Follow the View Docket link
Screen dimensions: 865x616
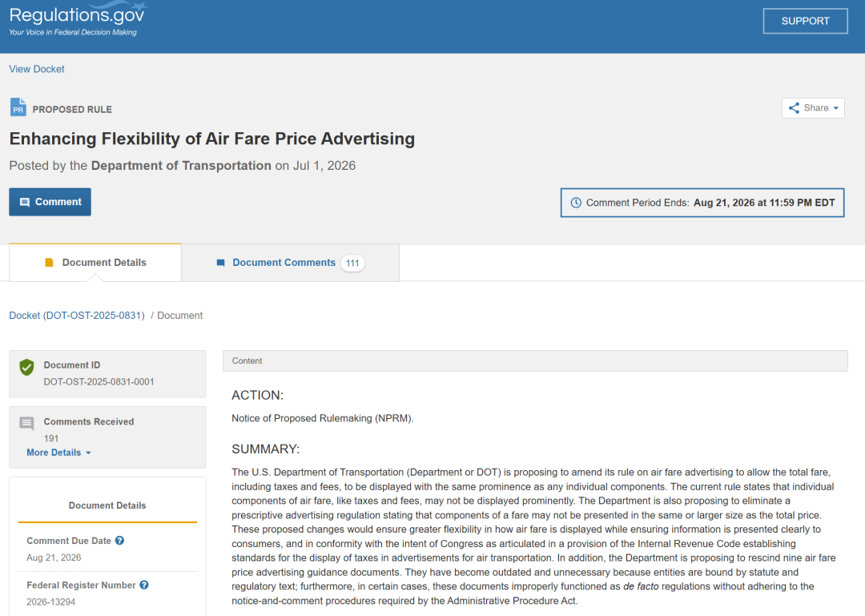click(36, 69)
